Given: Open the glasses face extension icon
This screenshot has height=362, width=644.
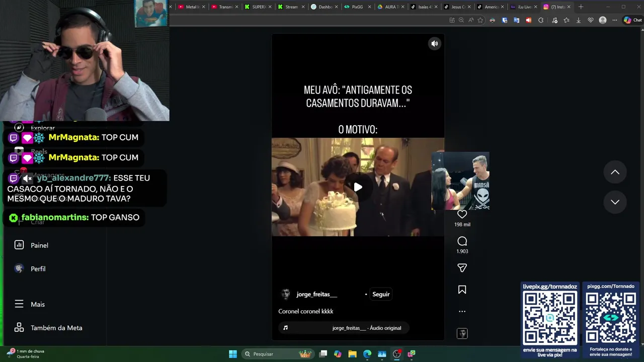Looking at the screenshot, I should (492, 20).
